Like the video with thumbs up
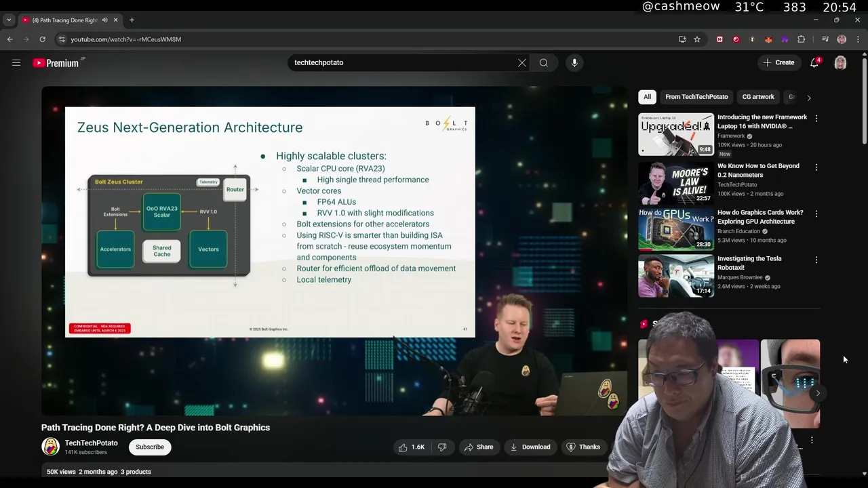The image size is (868, 488). pyautogui.click(x=412, y=447)
